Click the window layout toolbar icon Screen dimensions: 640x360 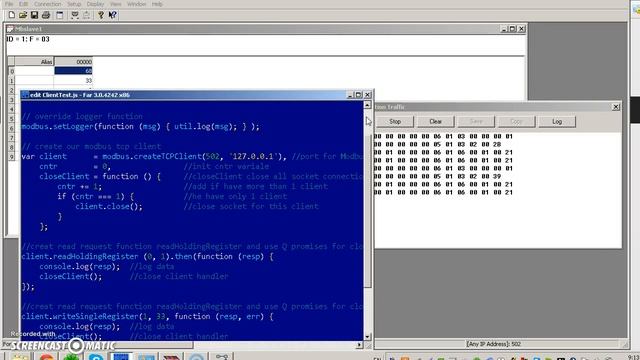(60, 15)
